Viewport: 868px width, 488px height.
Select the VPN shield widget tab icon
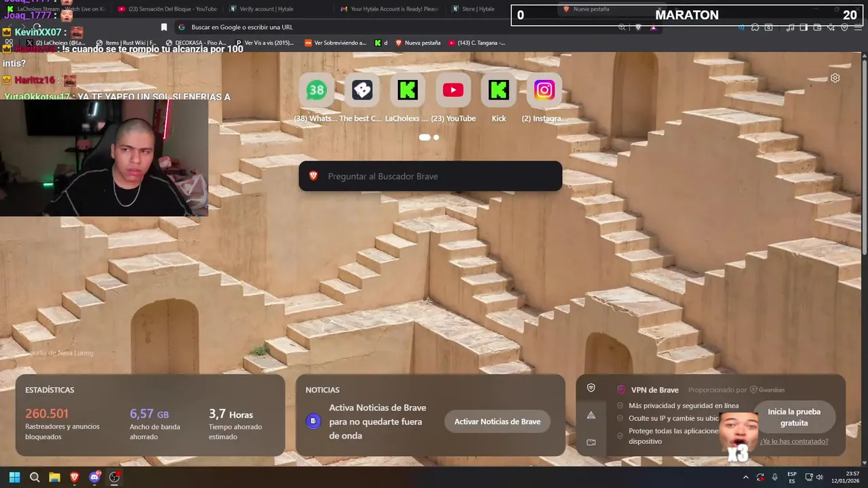(x=591, y=388)
